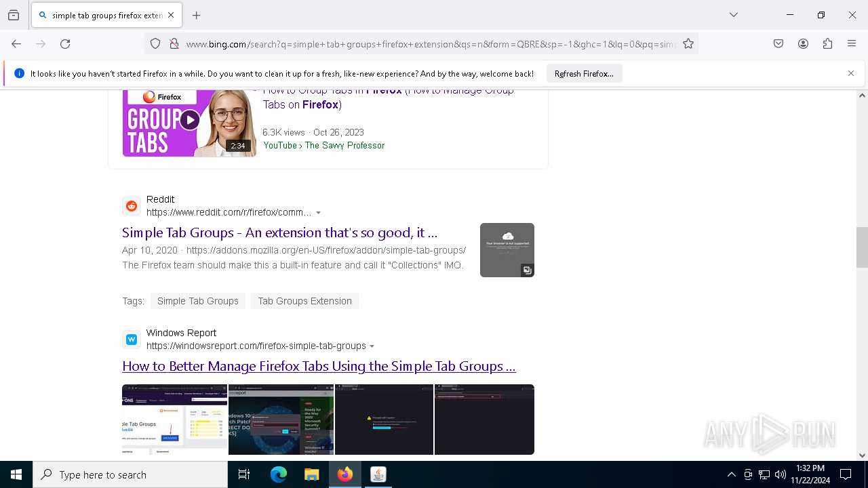The width and height of the screenshot is (868, 488).
Task: Go back one page
Action: coord(16,44)
